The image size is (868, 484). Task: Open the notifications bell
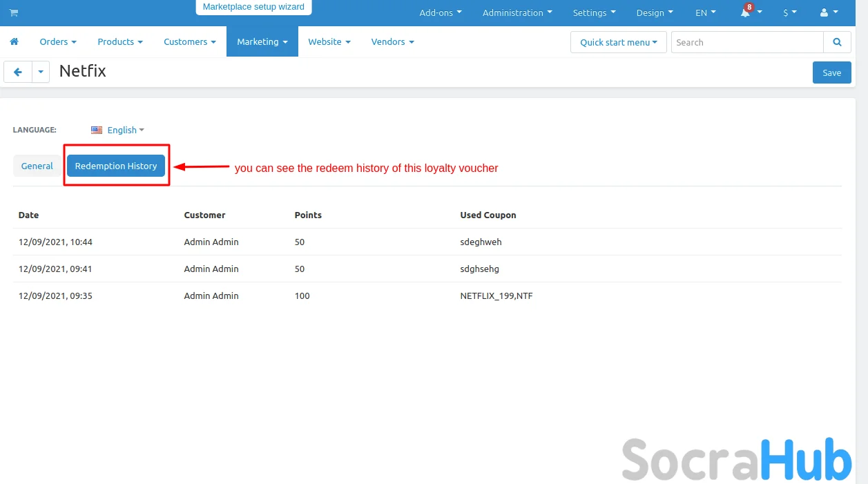746,12
